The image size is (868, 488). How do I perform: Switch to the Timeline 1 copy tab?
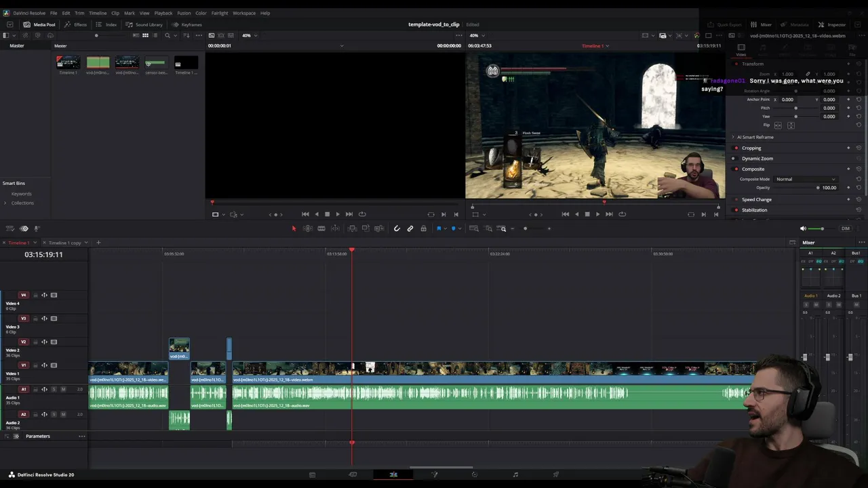[x=64, y=243]
